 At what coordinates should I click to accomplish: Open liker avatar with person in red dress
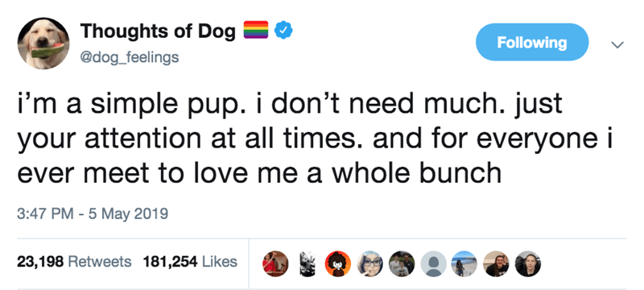point(275,263)
